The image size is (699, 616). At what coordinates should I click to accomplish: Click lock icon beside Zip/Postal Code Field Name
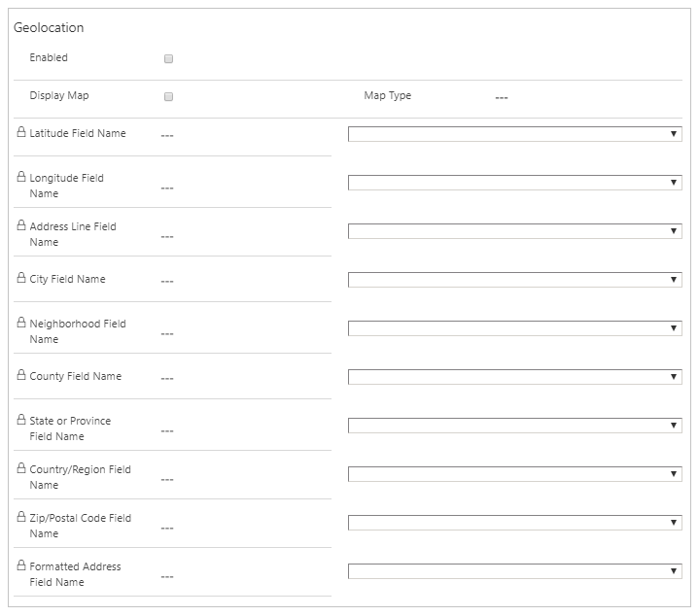pyautogui.click(x=21, y=517)
